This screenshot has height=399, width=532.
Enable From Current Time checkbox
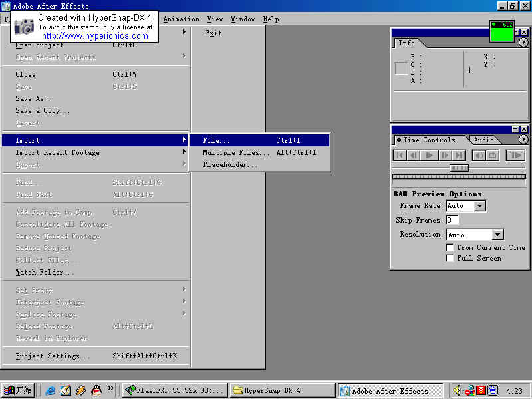pyautogui.click(x=450, y=247)
